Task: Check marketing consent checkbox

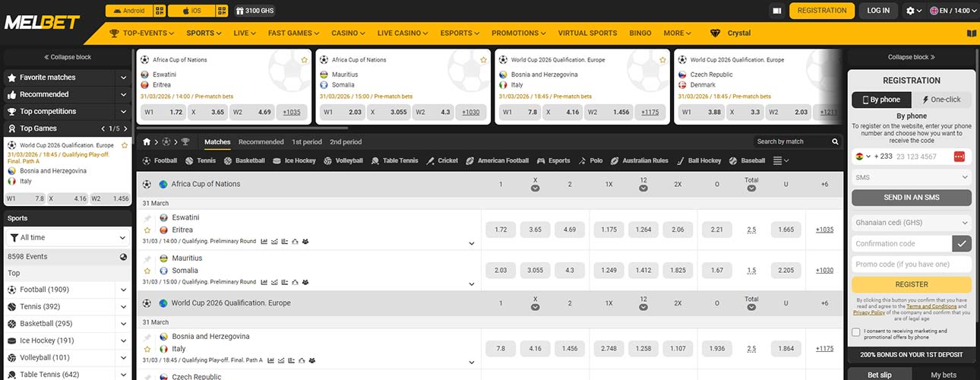Action: click(856, 332)
